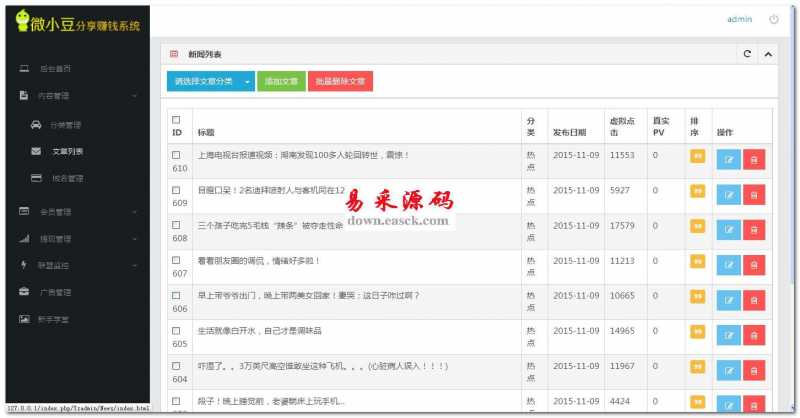Click blue edit icon for article 610

[x=728, y=156]
